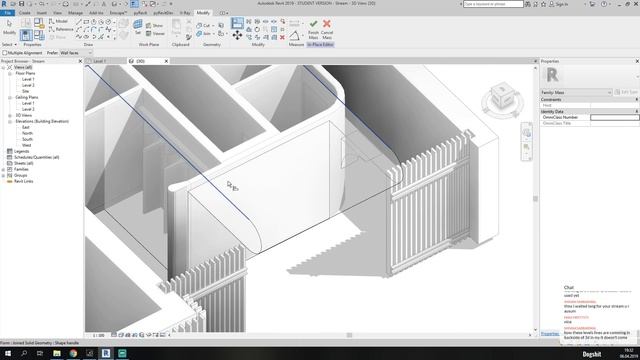Select Site under Floor Plans
This screenshot has height=360, width=640.
25,91
